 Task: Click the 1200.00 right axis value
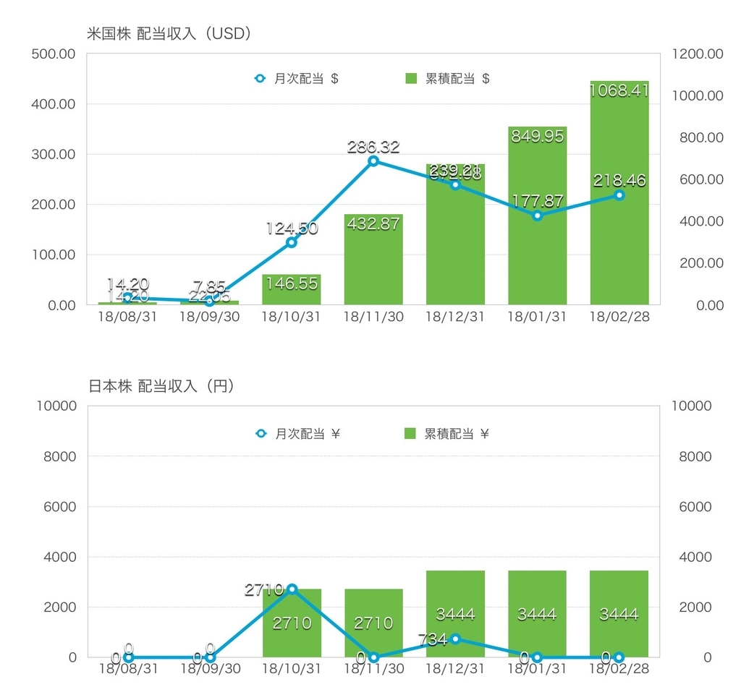pos(698,54)
